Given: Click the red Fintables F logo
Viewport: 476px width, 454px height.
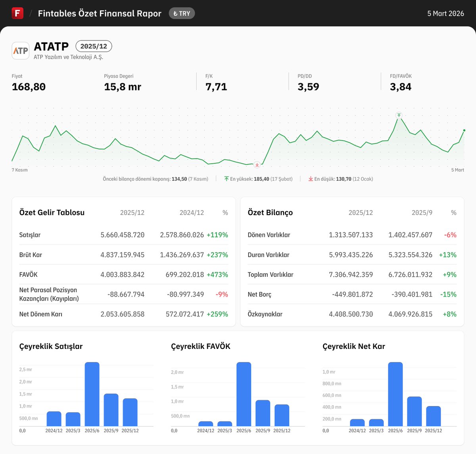Looking at the screenshot, I should (17, 13).
